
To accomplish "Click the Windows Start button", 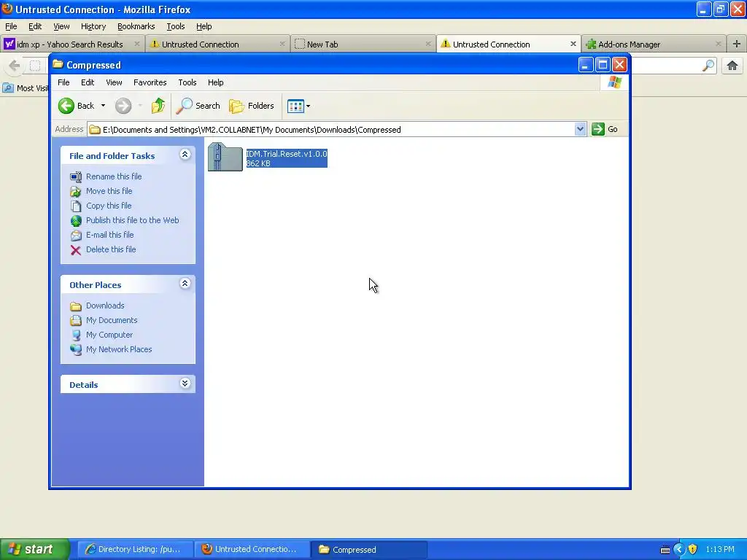I will tap(34, 549).
